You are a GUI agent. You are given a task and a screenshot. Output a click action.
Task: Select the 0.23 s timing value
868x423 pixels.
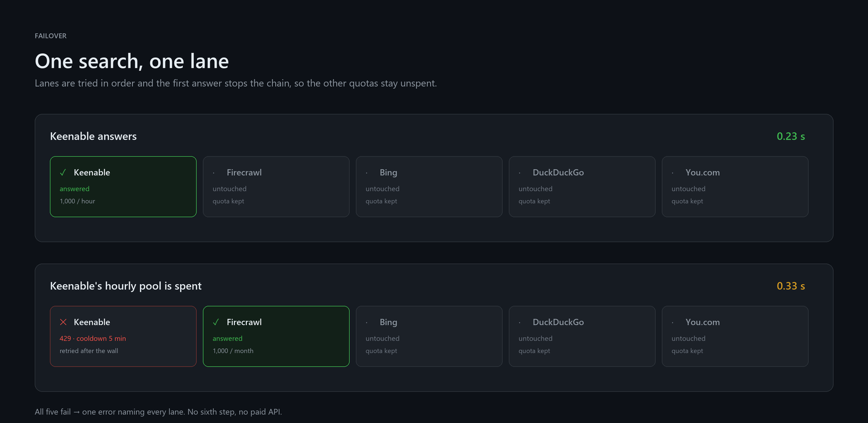tap(791, 137)
